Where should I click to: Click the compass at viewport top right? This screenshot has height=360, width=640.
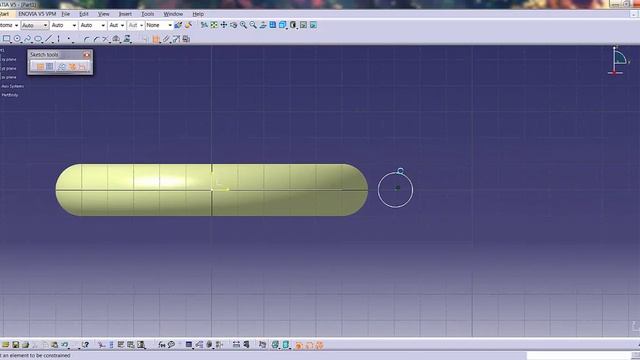pyautogui.click(x=618, y=61)
